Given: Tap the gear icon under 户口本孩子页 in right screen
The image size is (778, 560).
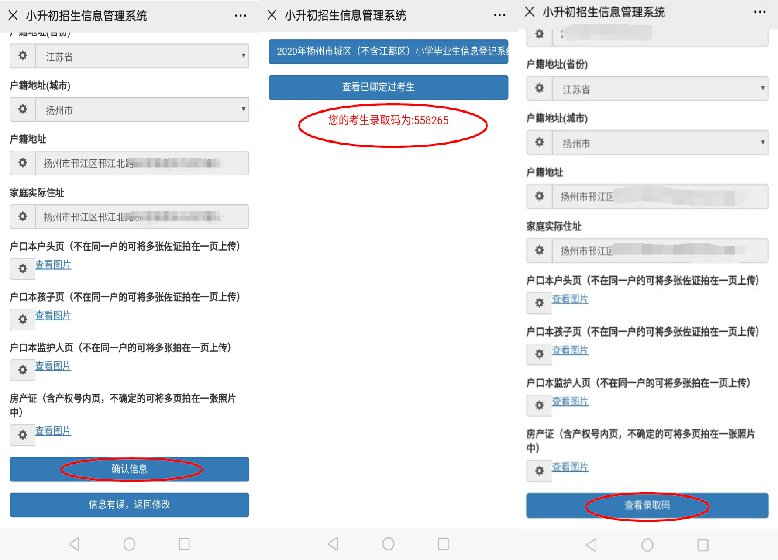Looking at the screenshot, I should pos(539,352).
